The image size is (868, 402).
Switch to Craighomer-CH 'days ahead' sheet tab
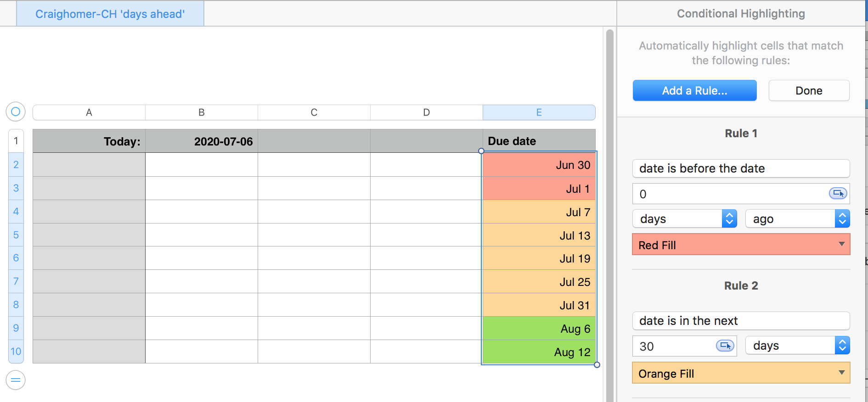110,14
